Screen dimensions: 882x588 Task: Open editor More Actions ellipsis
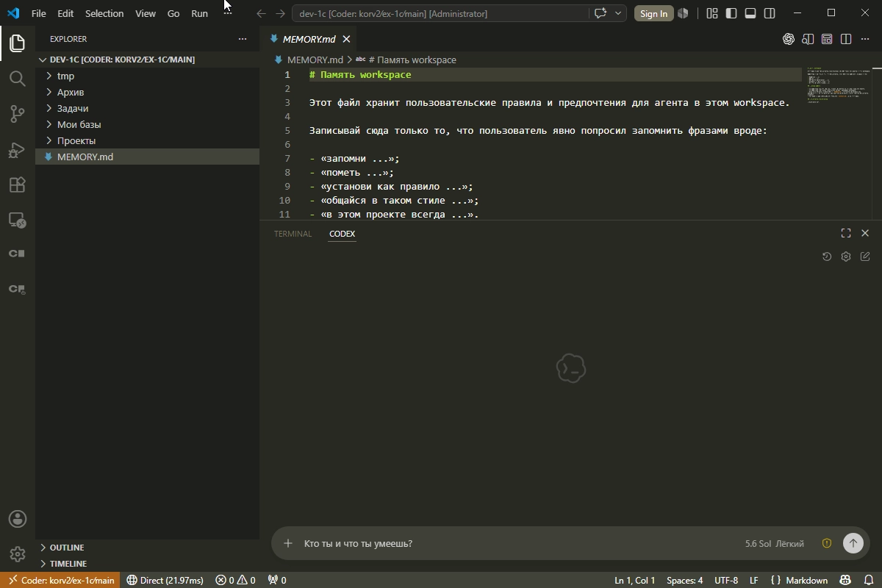pos(865,39)
